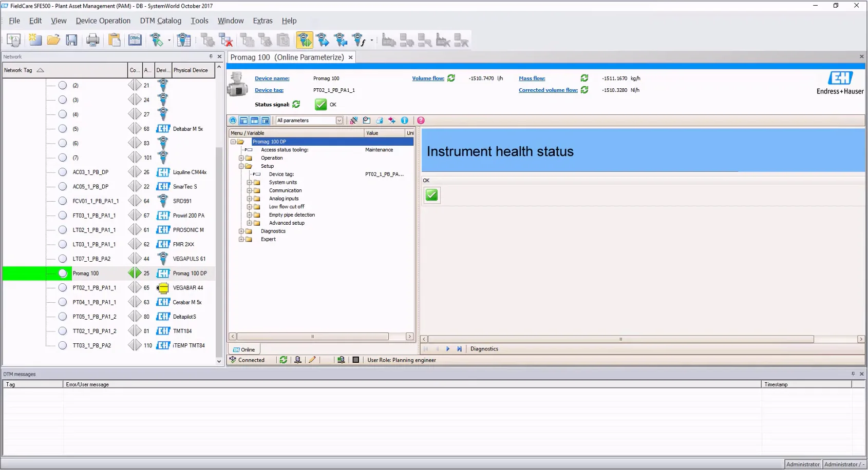Click the Device tag link
The height and width of the screenshot is (470, 868).
[269, 90]
